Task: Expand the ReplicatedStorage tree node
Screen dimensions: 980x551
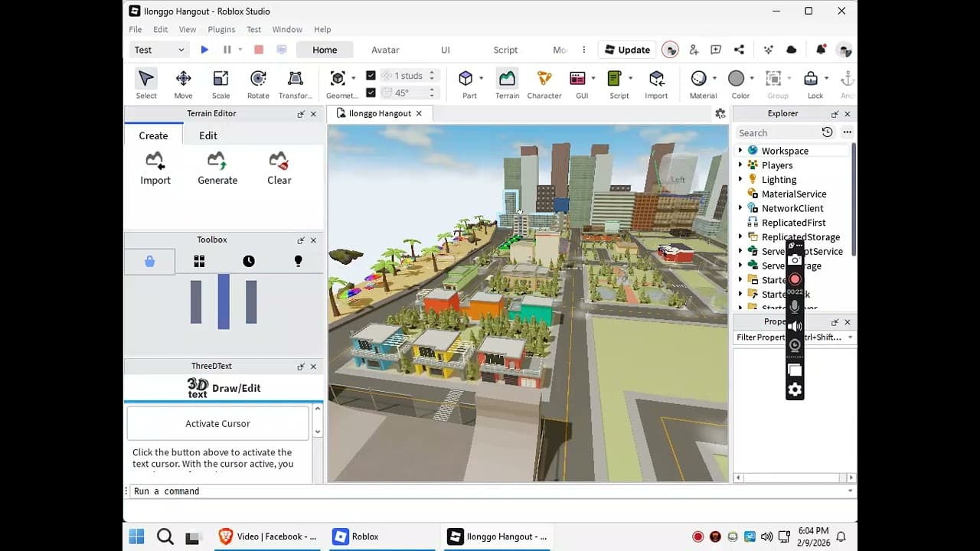Action: 740,237
